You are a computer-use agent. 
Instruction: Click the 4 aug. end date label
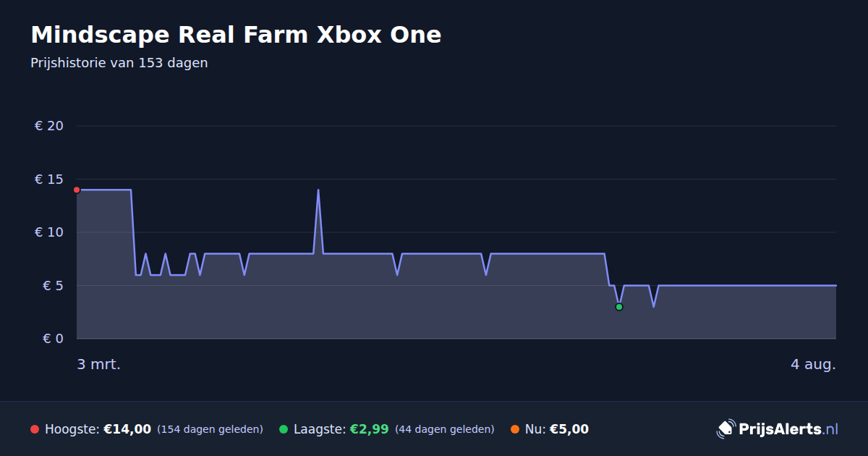[x=813, y=364]
